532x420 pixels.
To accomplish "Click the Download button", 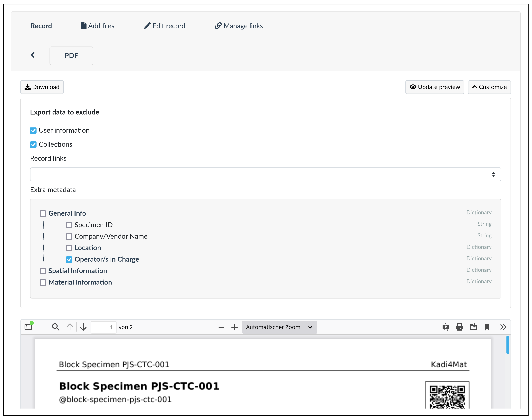I will click(42, 87).
